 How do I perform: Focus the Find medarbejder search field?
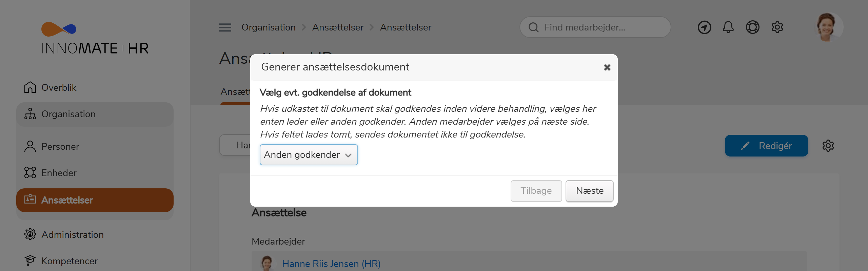595,27
